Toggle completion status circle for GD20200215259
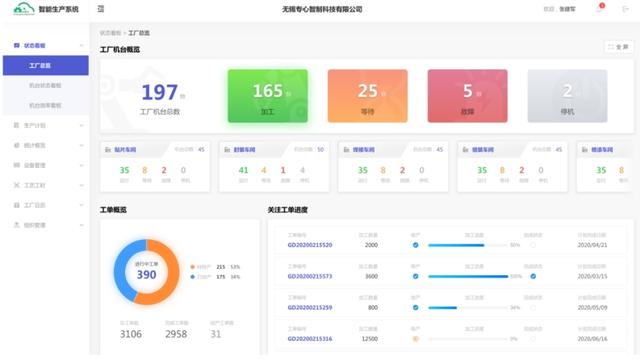The height and width of the screenshot is (360, 640). tap(533, 307)
